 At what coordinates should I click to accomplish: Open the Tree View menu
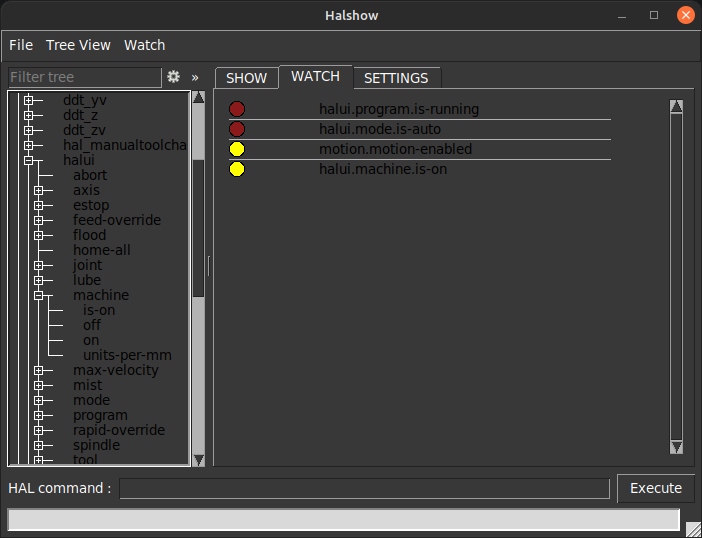pos(78,45)
